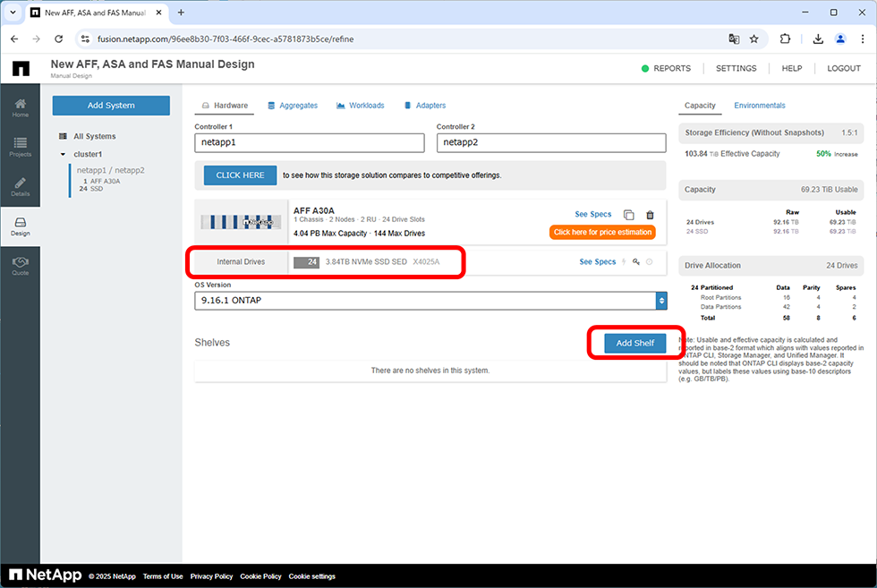Screen dimensions: 877x588
Task: Click the Add Shelf button
Action: (634, 343)
